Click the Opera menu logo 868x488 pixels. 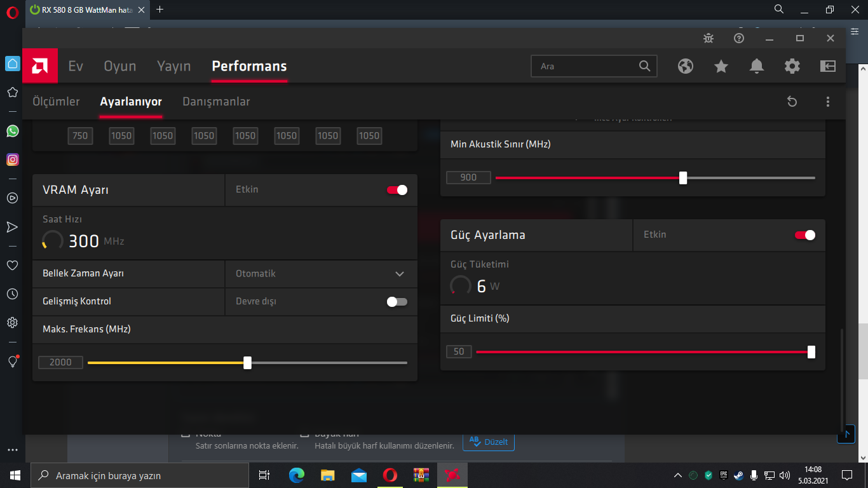click(x=12, y=10)
